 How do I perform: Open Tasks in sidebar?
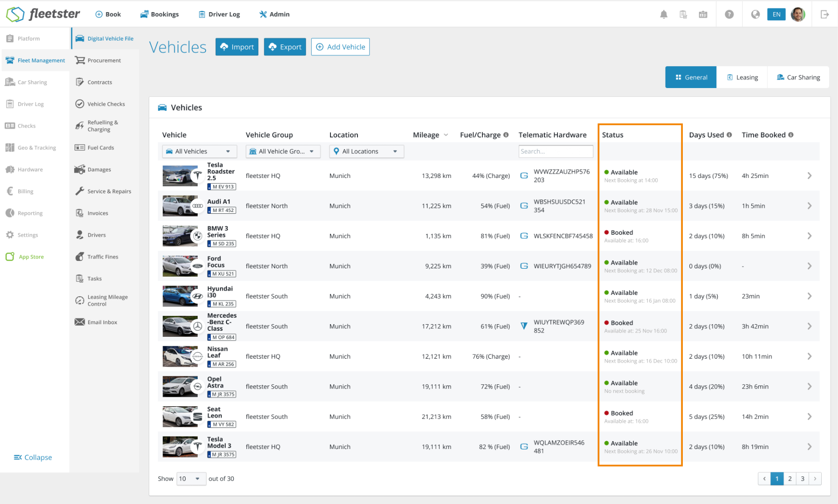pos(89,279)
